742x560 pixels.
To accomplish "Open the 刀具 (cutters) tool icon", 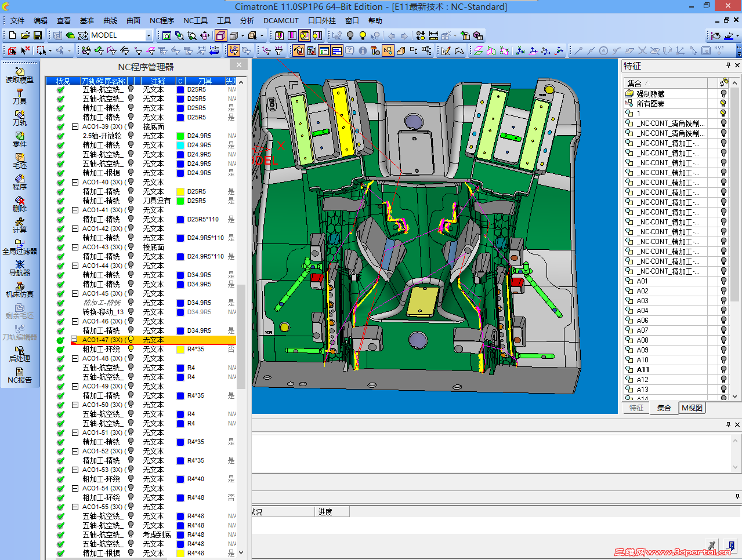I will click(x=20, y=96).
